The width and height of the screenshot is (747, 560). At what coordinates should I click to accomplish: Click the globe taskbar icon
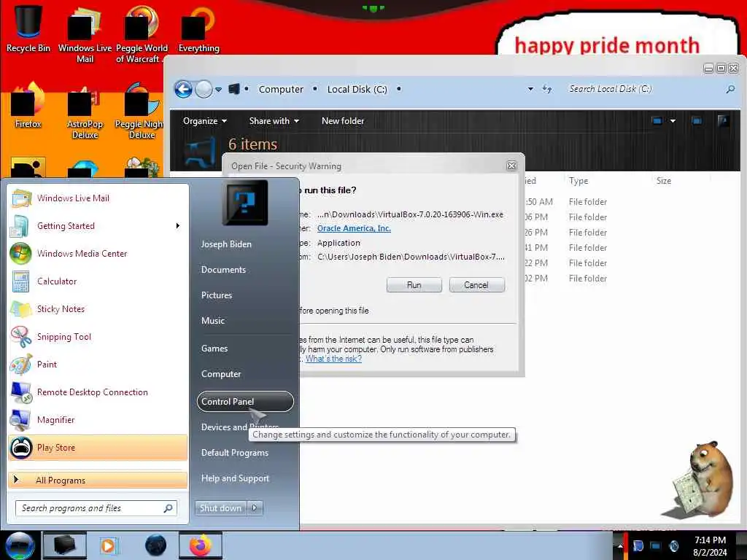155,545
